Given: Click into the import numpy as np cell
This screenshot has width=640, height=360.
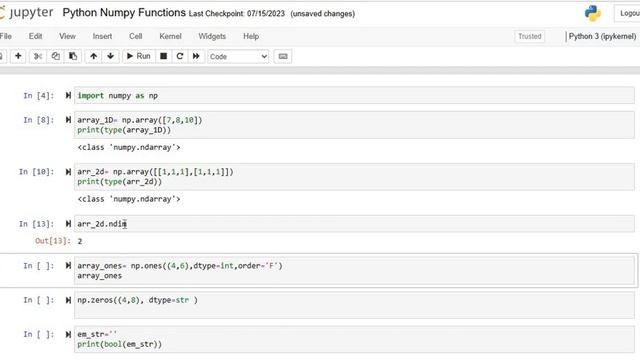Looking at the screenshot, I should (354, 96).
